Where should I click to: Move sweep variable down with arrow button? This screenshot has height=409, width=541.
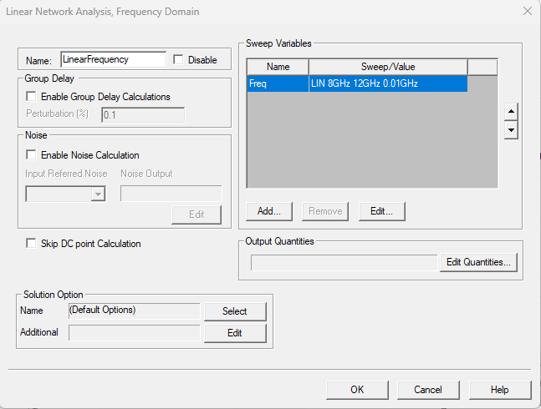coord(511,130)
